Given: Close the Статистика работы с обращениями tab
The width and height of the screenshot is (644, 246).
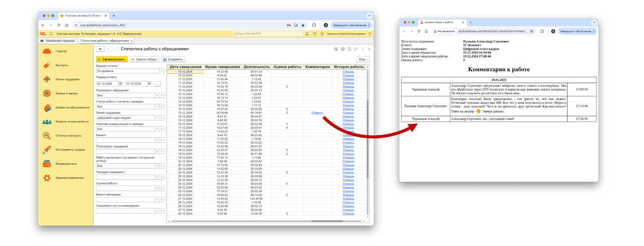Looking at the screenshot, I should point(132,41).
